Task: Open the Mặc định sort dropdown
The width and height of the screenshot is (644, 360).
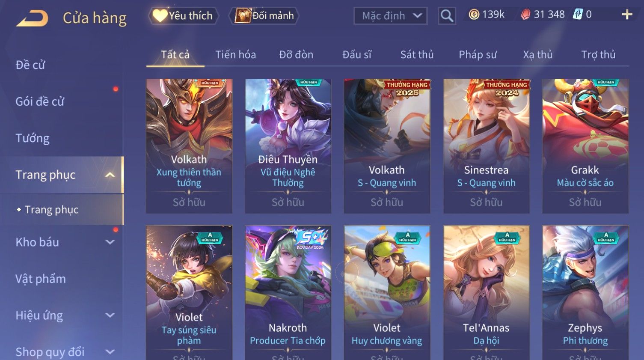Action: [390, 16]
